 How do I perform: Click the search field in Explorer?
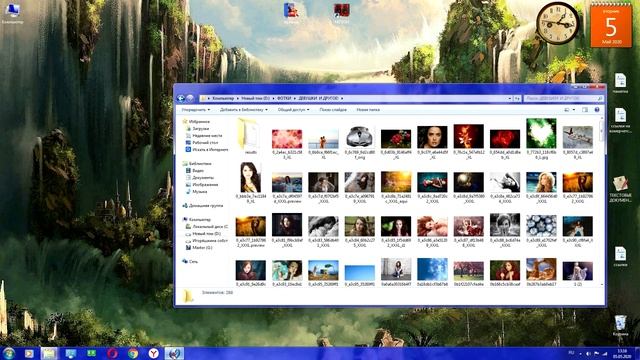point(563,98)
